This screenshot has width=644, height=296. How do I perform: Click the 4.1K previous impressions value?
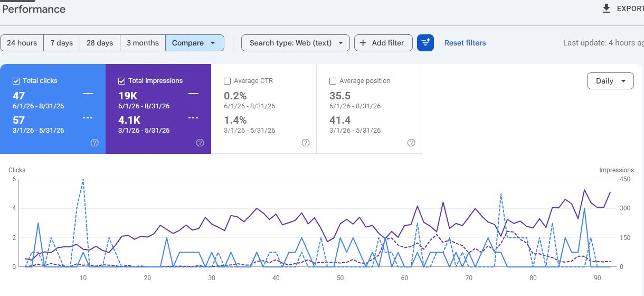pos(129,120)
